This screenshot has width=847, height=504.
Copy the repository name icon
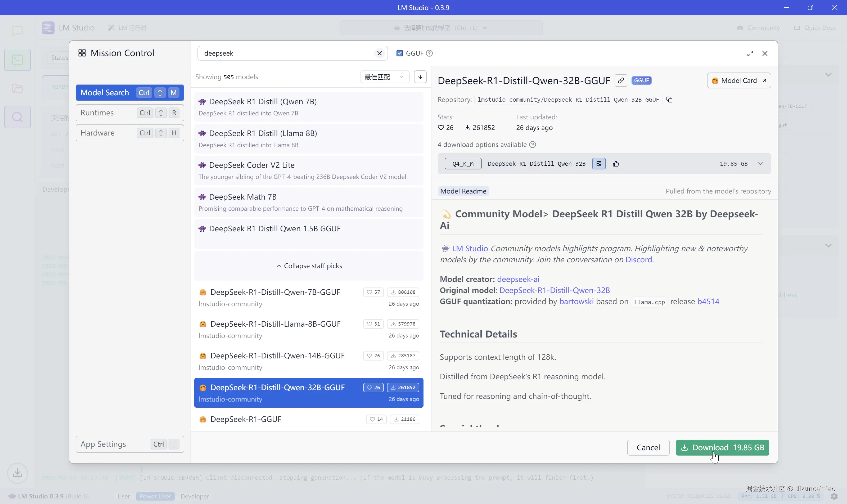(x=669, y=100)
